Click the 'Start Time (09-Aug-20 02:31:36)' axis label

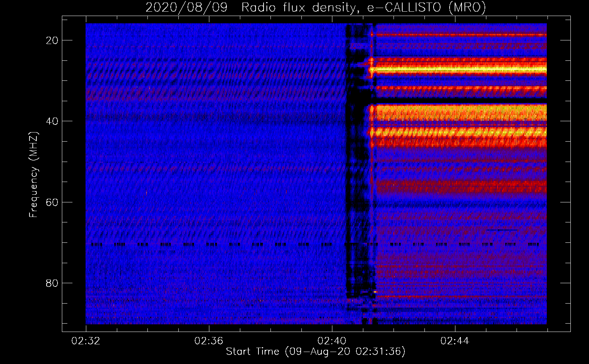(x=316, y=352)
